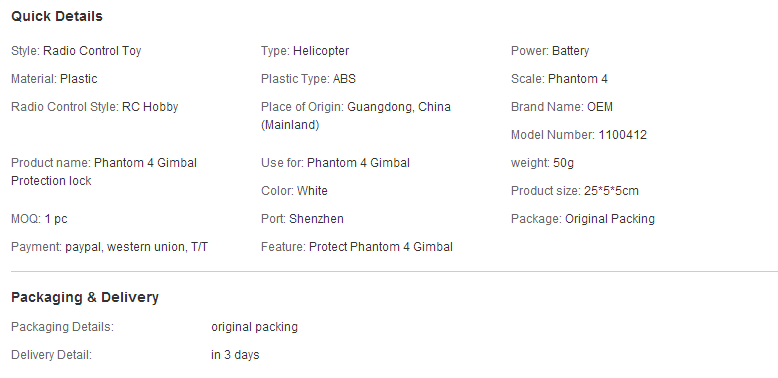Click Place of Origin: Guangdong, China
778x378 pixels.
356,107
